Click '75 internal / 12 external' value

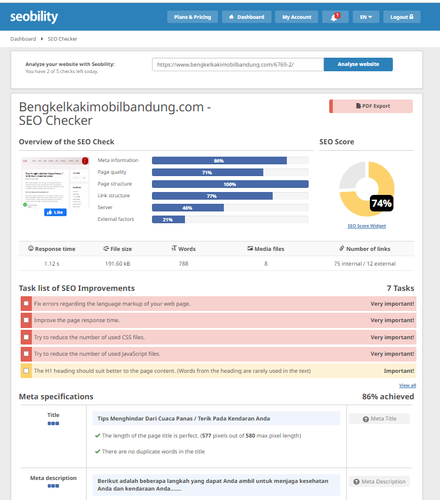[365, 264]
